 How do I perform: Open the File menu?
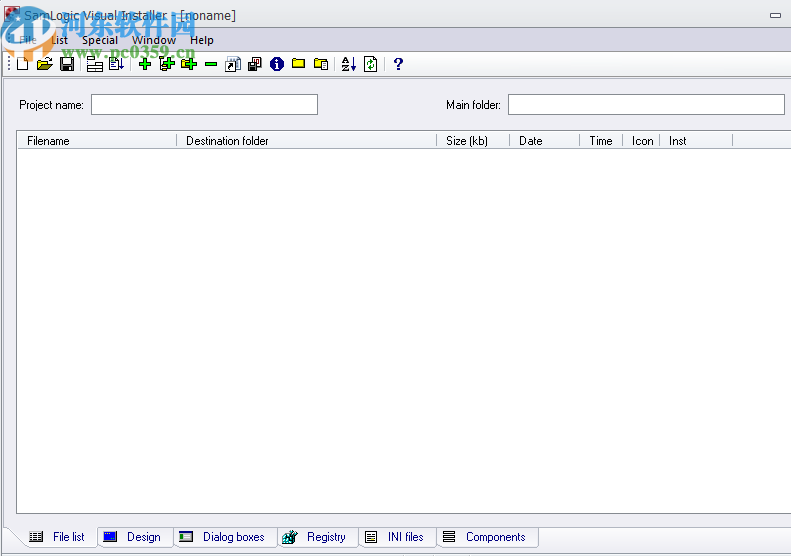click(x=28, y=40)
